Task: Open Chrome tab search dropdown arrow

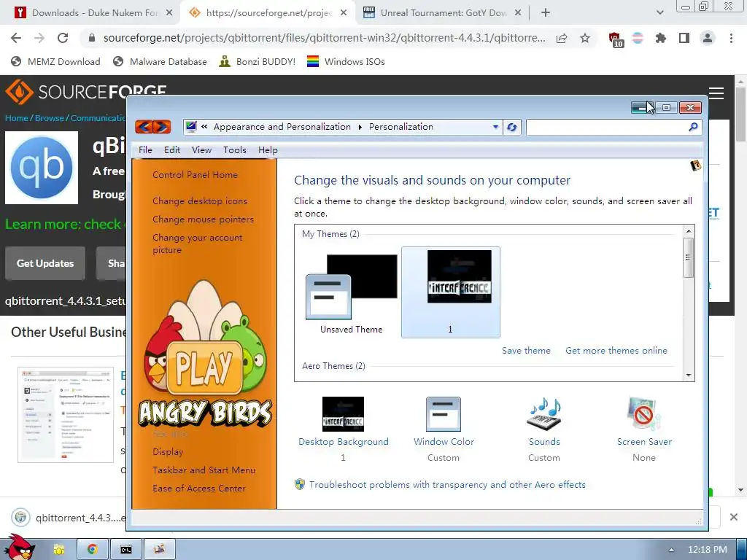Action: (659, 13)
